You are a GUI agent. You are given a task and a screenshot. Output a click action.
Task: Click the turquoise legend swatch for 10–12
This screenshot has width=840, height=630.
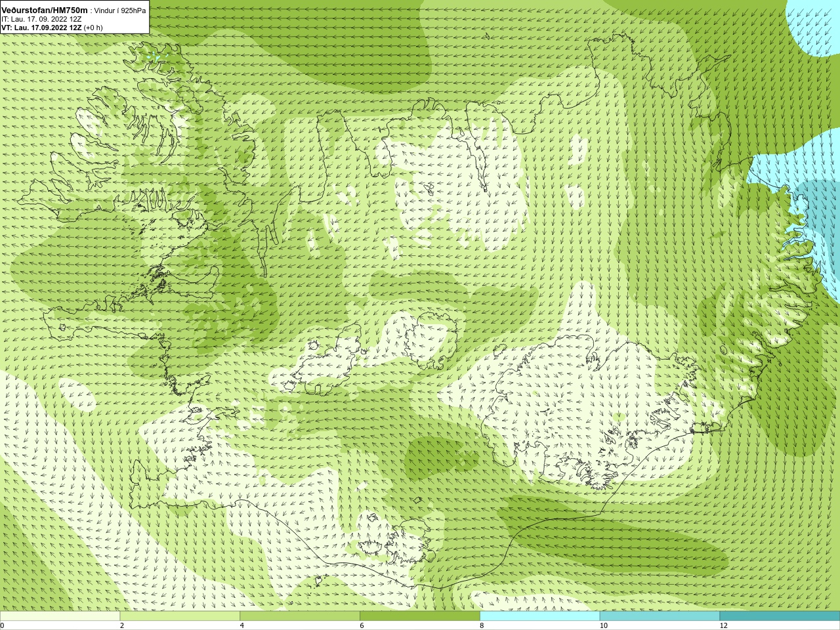[x=660, y=616]
